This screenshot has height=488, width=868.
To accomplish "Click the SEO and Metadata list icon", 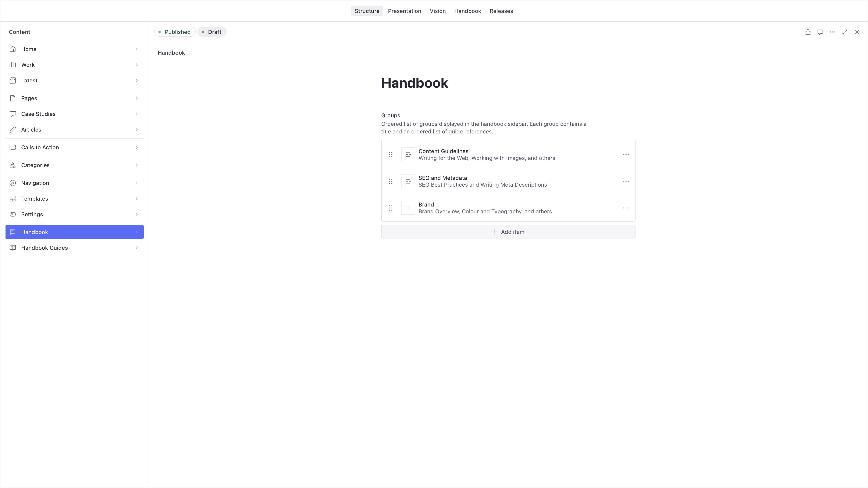I will click(x=408, y=181).
